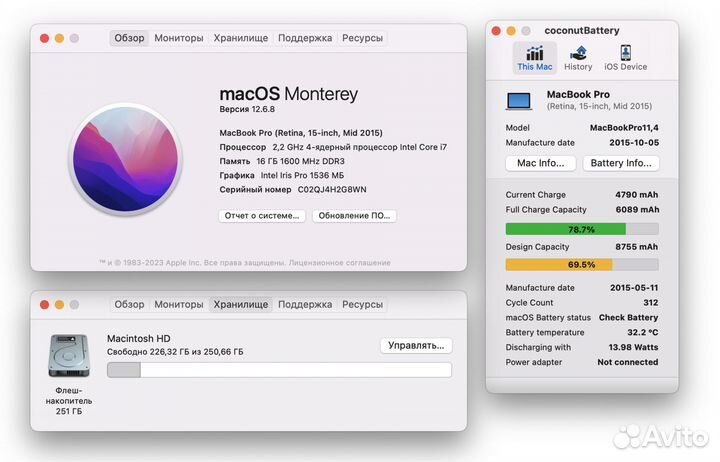Click the 2015-05-11 battery manufacture date
Screen dimensions: 720x462
(x=634, y=288)
